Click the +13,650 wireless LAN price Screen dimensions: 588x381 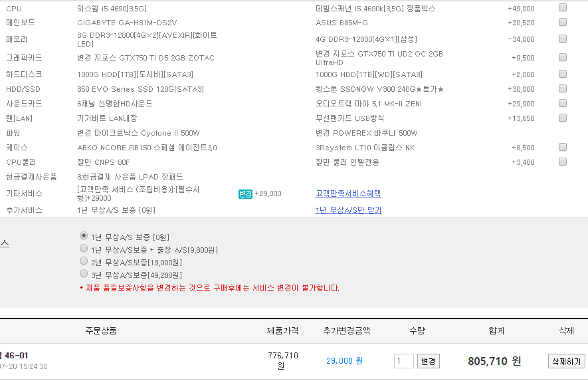[x=521, y=118]
